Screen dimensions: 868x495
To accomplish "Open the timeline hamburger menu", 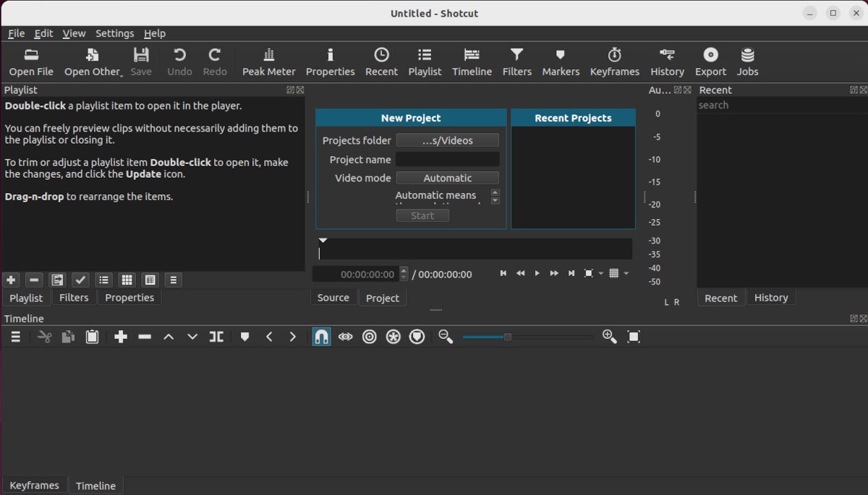I will point(14,336).
